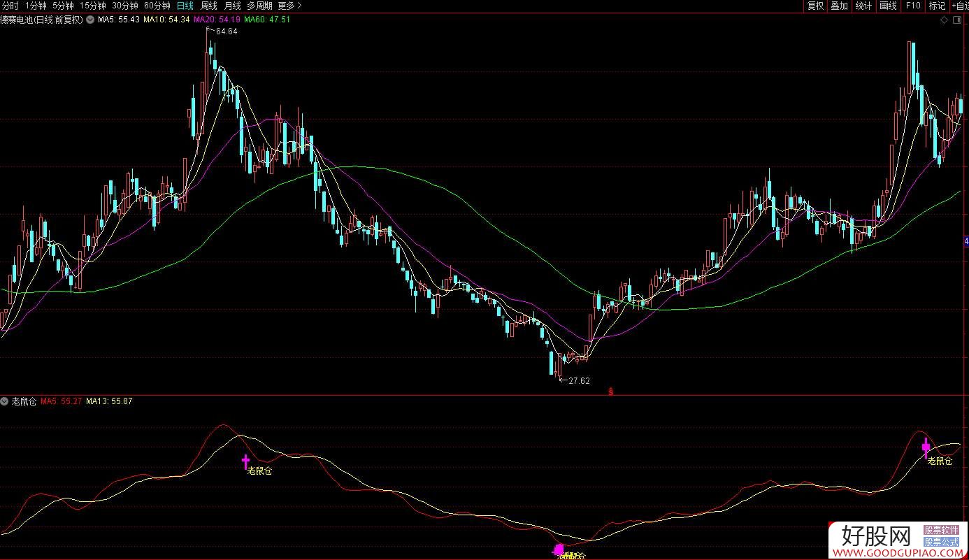Switch to the 分时 intraday view
Screen dimensions: 969x560
[10, 6]
